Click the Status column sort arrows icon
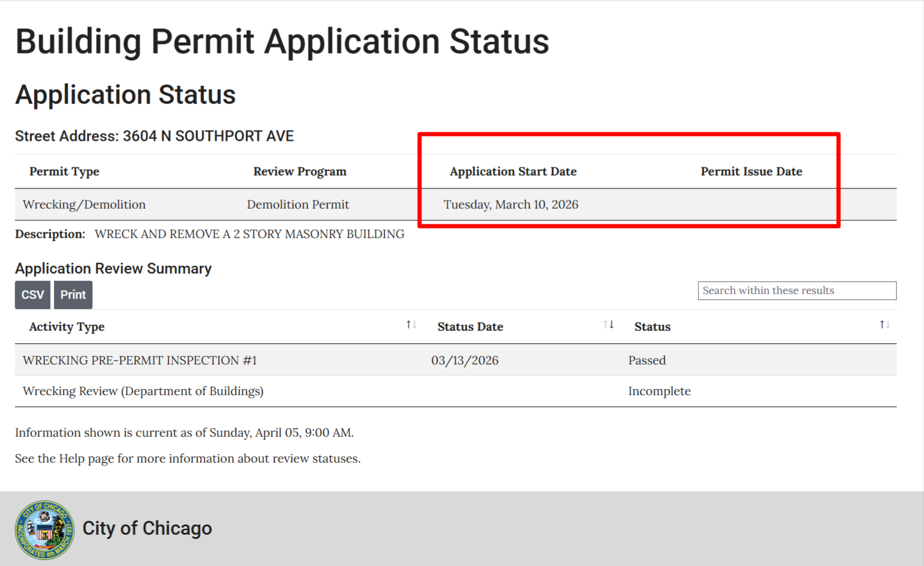The width and height of the screenshot is (924, 566). tap(884, 325)
